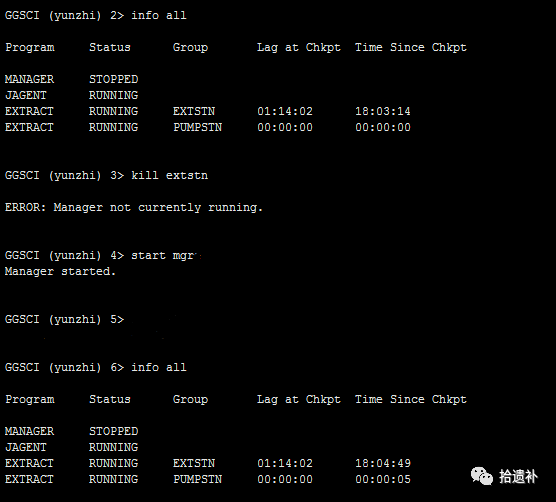Click EXTSTN group in the first table
The image size is (556, 502).
click(x=194, y=111)
